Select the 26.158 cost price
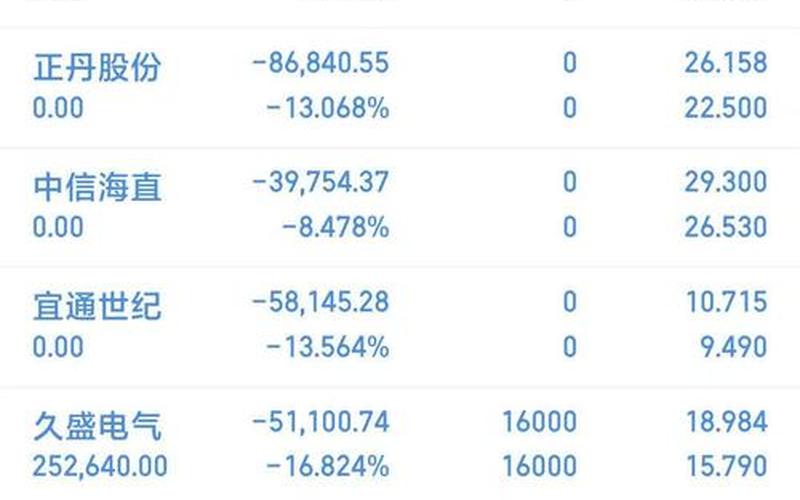This screenshot has height=500, width=800. point(725,63)
